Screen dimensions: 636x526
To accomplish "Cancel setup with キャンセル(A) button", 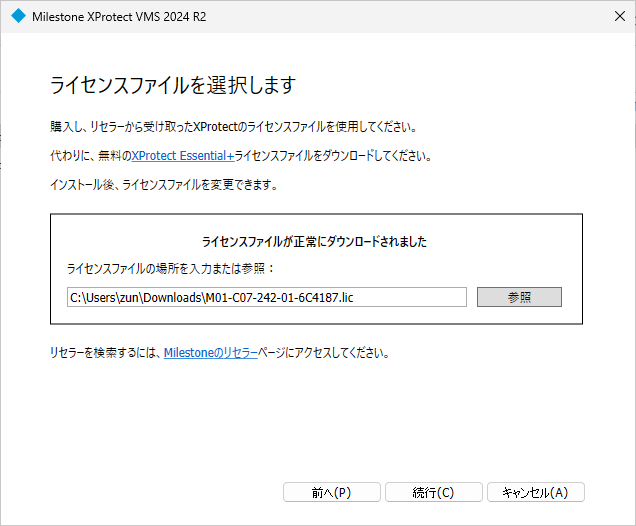I will pos(535,492).
